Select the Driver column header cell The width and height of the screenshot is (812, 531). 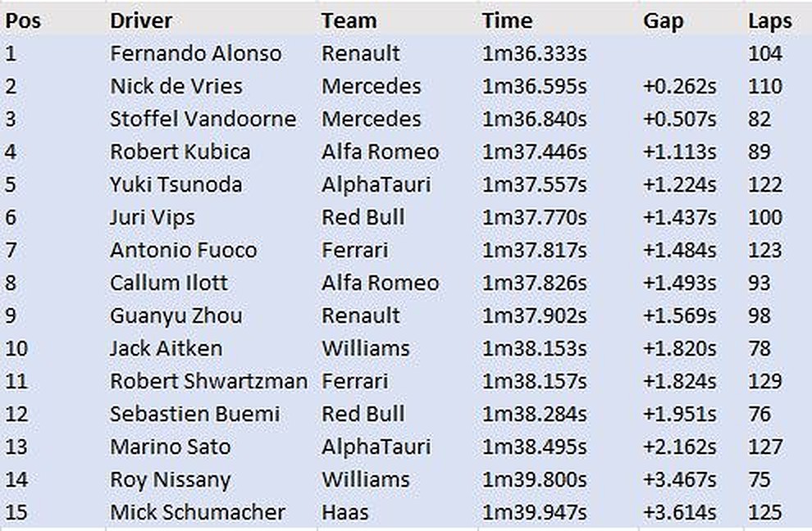pos(139,20)
